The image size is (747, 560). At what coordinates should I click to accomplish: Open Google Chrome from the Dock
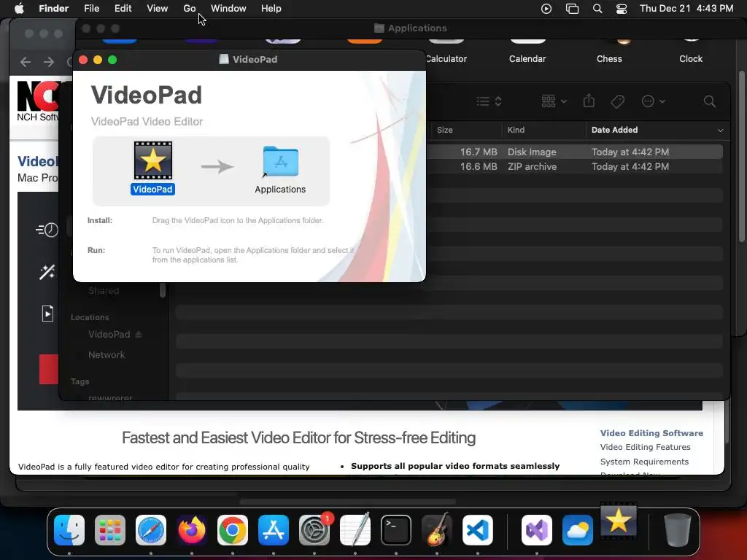[x=233, y=530]
